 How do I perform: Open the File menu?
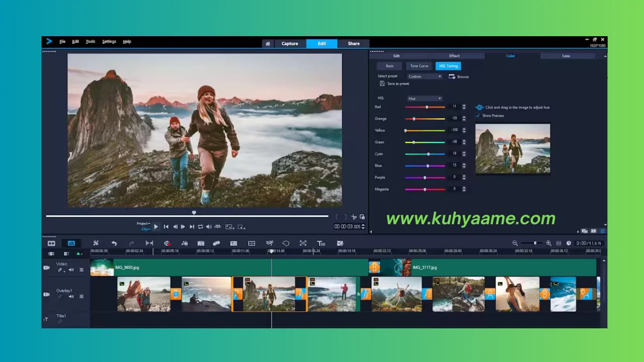click(x=62, y=42)
